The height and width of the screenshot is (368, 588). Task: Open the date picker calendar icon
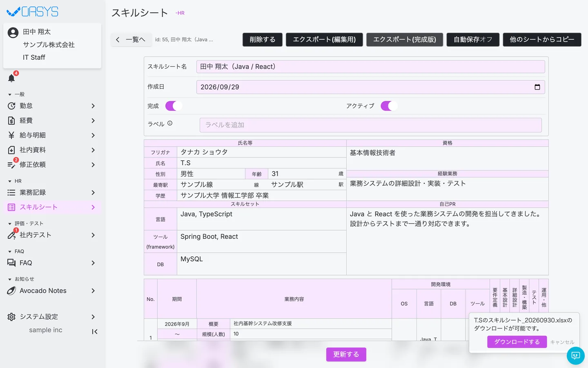click(x=537, y=87)
